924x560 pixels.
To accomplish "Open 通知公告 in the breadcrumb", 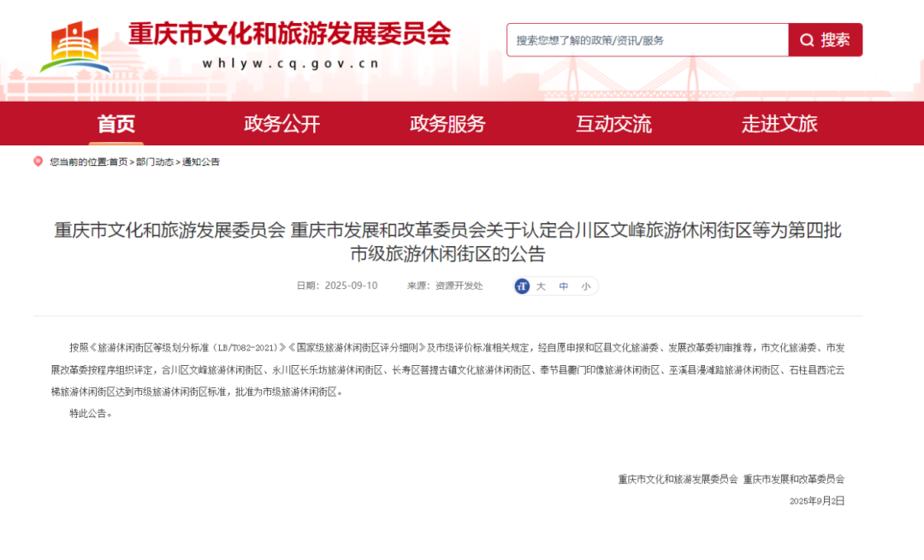I will (200, 162).
